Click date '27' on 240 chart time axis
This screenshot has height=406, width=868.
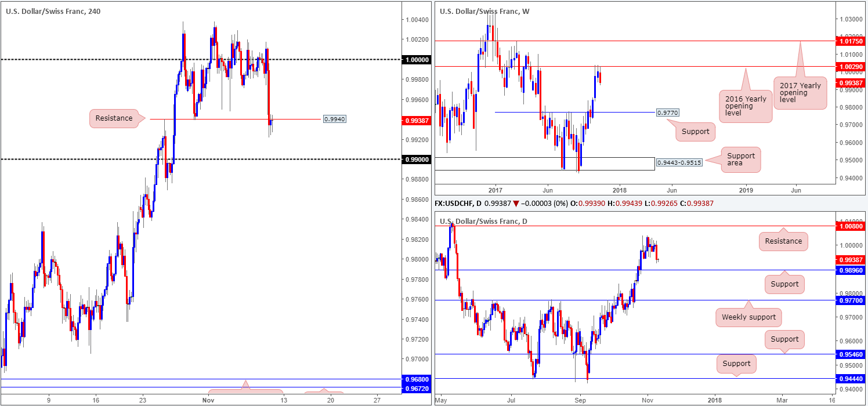click(377, 400)
